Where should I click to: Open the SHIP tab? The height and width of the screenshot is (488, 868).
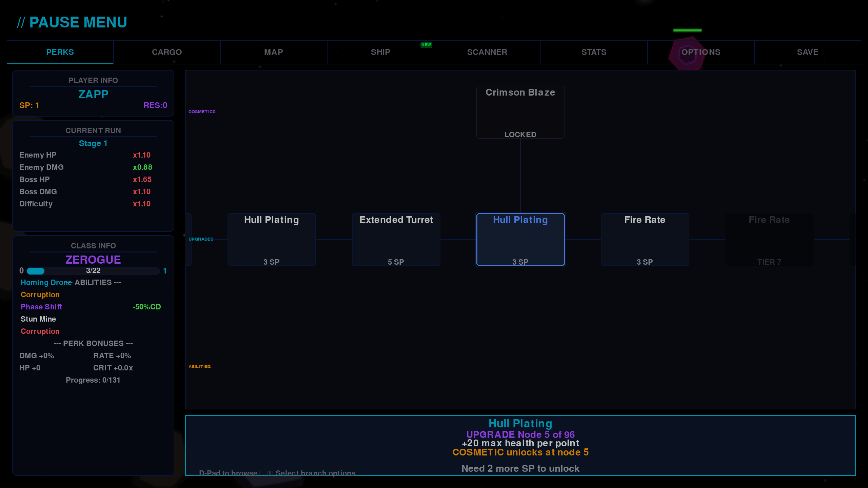point(380,52)
